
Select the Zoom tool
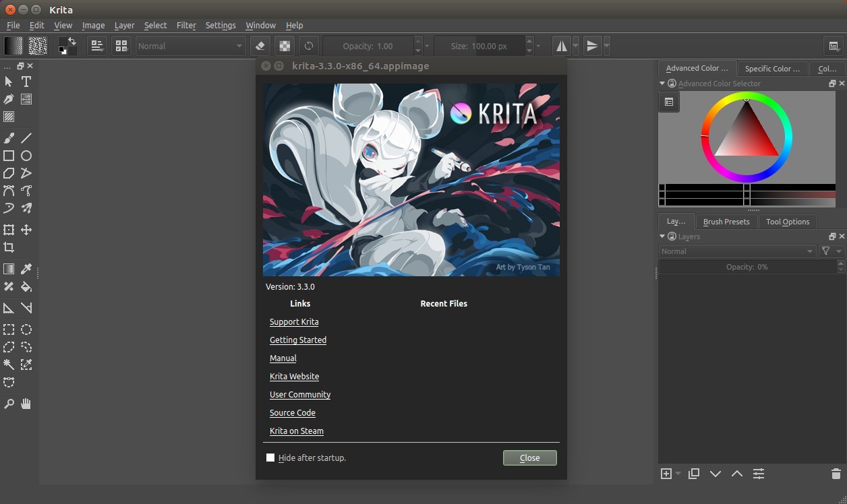[9, 404]
